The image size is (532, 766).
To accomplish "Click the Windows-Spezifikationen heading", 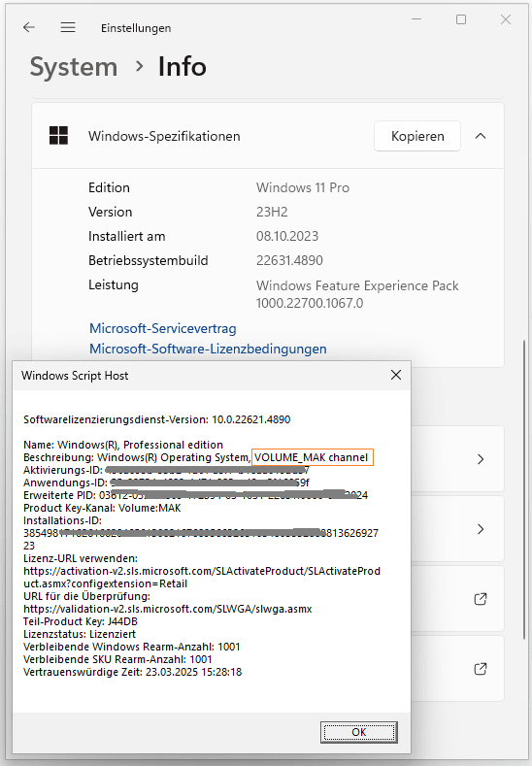I will [164, 136].
